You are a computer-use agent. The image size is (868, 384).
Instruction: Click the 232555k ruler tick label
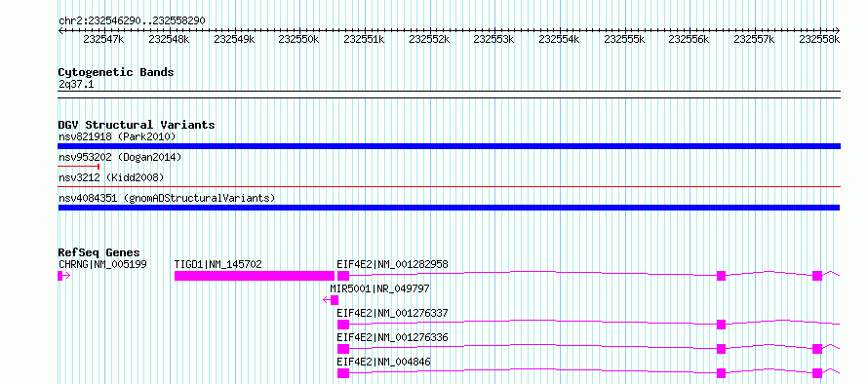point(624,39)
